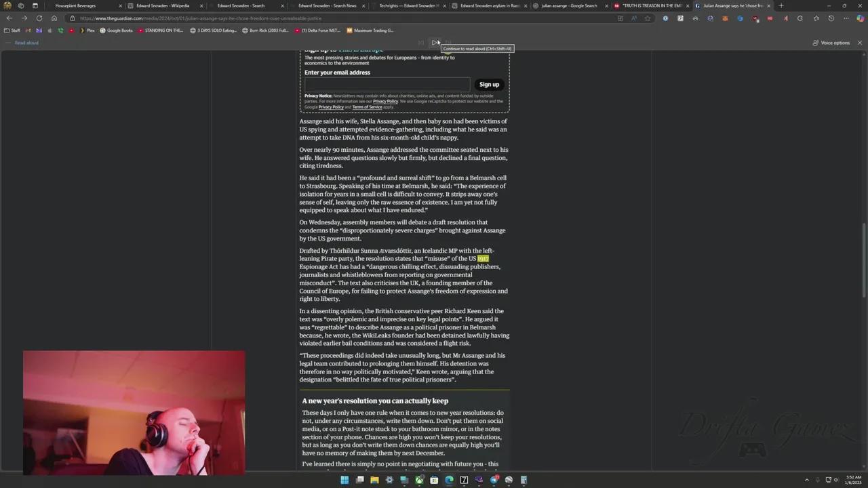Launch File Explorer from the taskbar
868x488 pixels.
pos(374,480)
